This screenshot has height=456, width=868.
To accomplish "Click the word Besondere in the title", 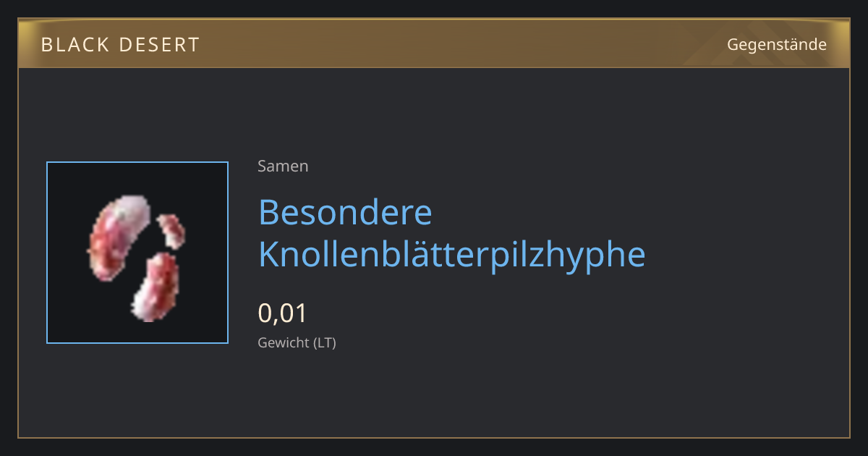I will [345, 212].
